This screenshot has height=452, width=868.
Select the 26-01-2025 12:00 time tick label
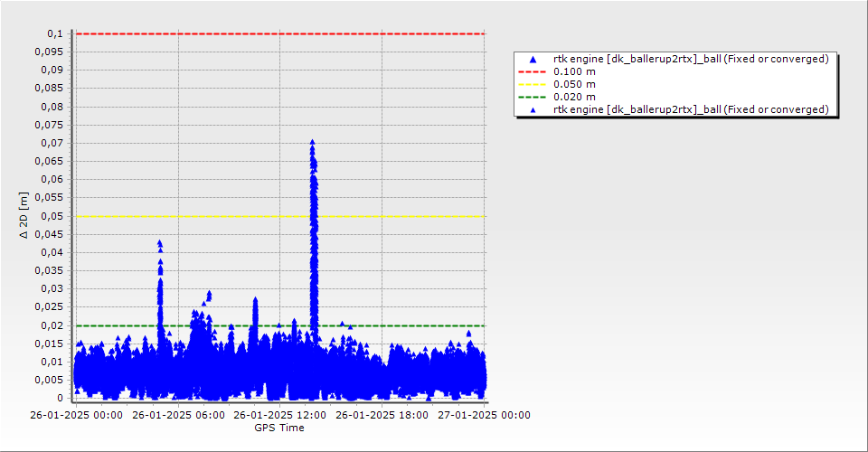tap(279, 415)
